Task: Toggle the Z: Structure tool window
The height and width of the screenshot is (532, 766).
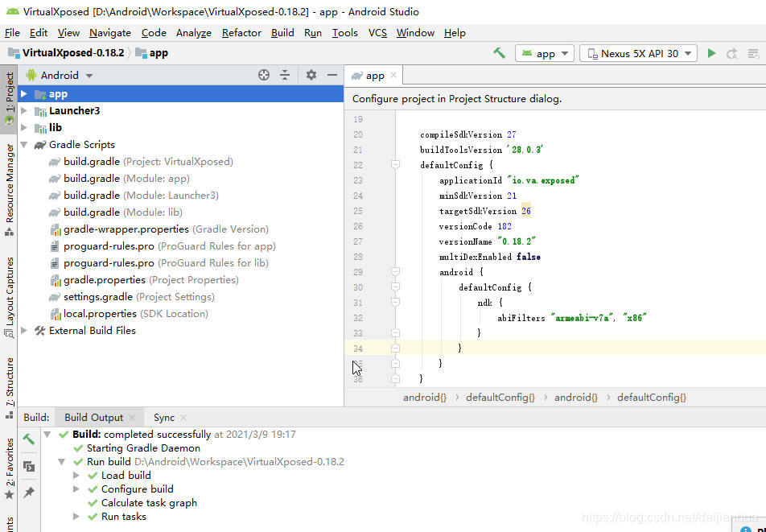Action: point(9,388)
